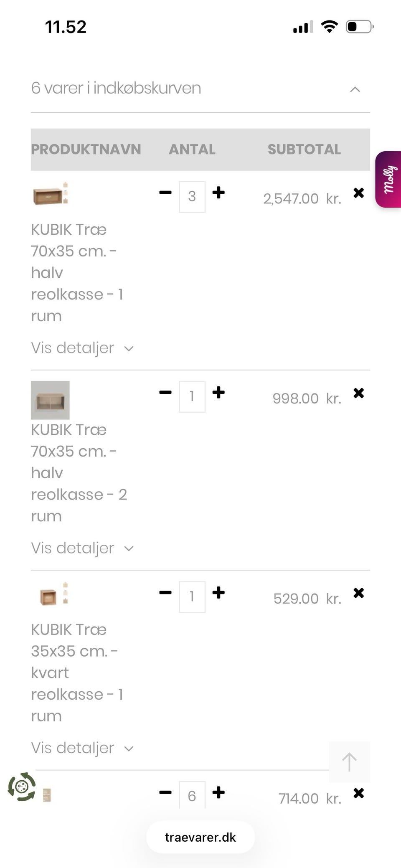Show details for 2-rum halv reolkasse
This screenshot has height=868, width=401.
click(82, 548)
